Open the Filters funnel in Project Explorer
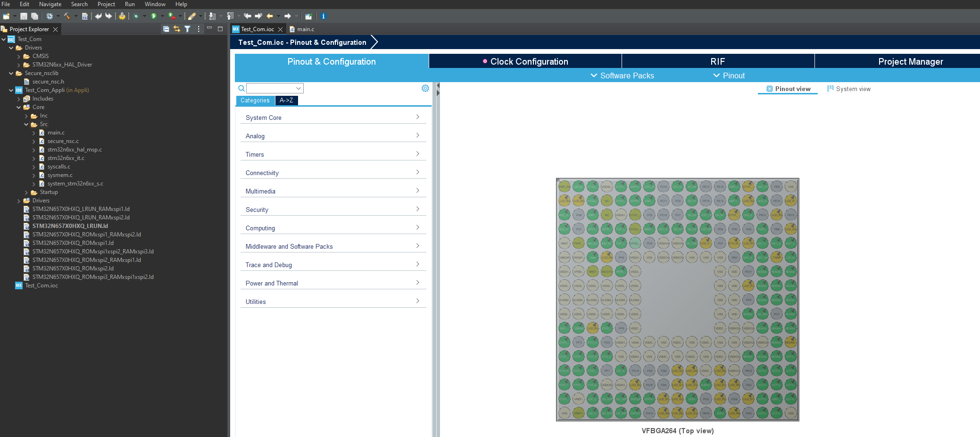 pos(188,29)
